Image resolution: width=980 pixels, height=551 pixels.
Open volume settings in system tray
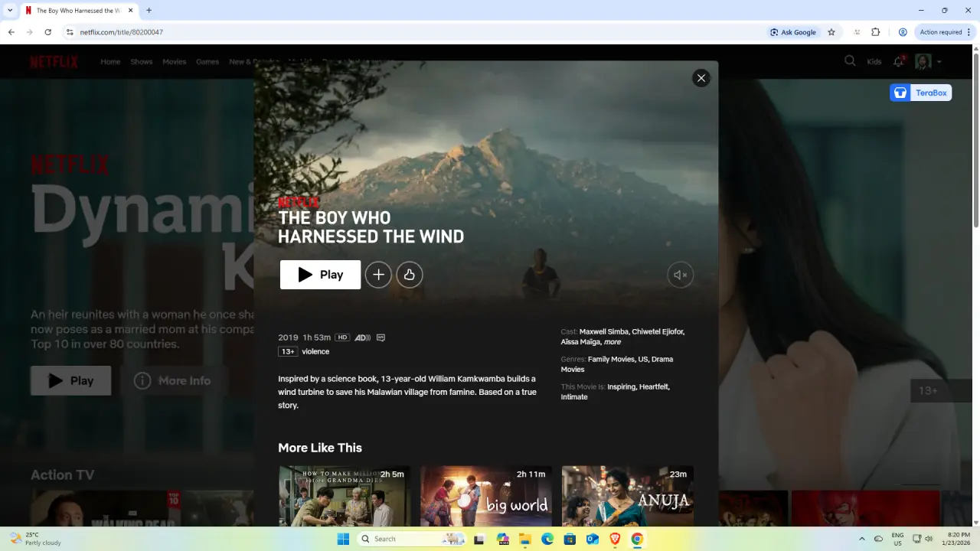click(x=928, y=539)
